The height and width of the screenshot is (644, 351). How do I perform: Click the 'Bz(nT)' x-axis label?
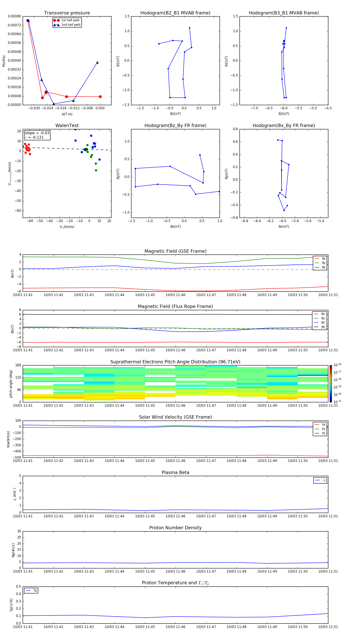click(x=175, y=227)
